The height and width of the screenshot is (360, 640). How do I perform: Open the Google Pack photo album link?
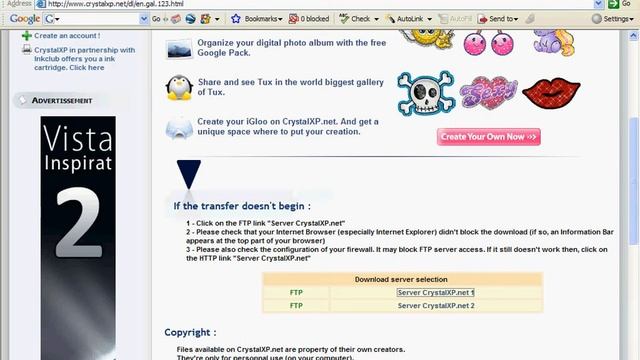pos(291,48)
